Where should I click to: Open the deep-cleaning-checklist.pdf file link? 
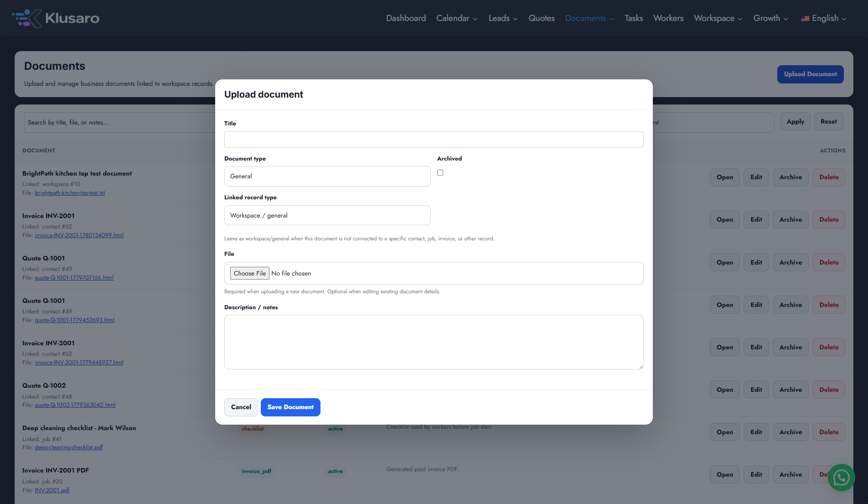[x=69, y=447]
